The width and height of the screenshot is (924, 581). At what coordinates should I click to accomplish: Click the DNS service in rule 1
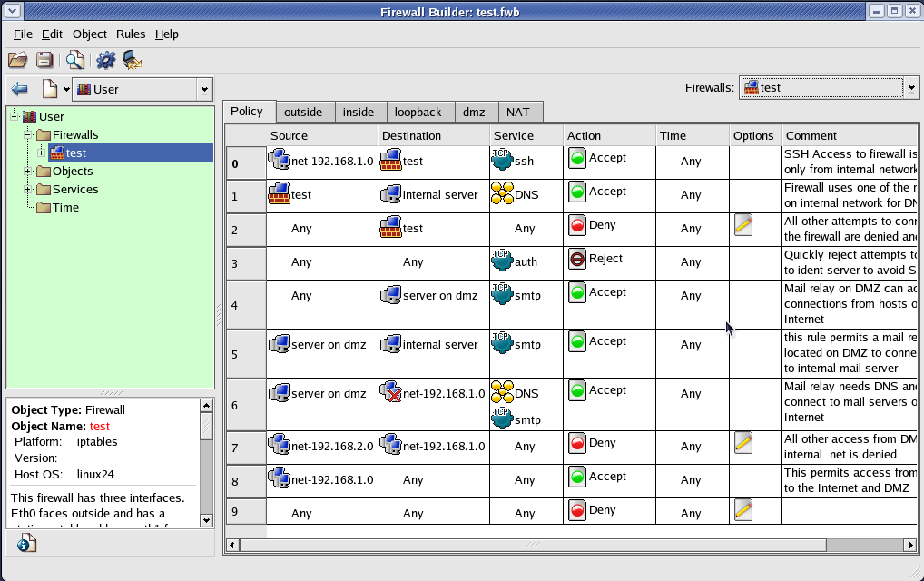point(515,194)
